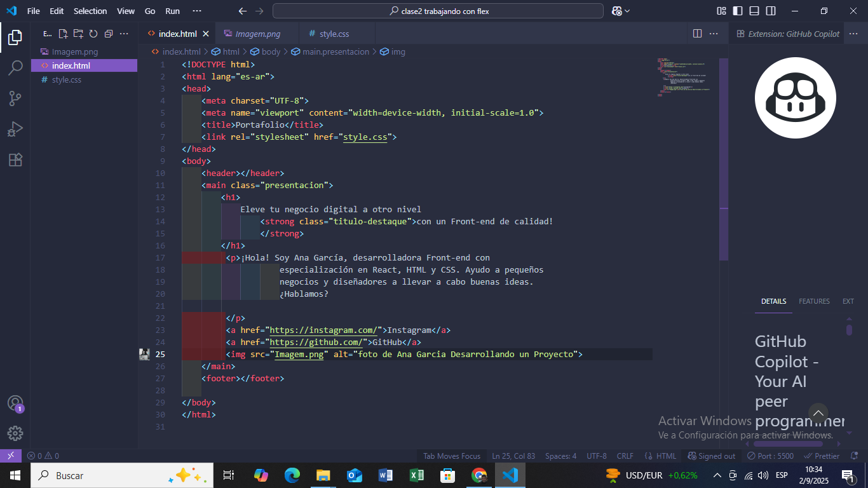Open the Run and Debug view
The height and width of the screenshot is (488, 868).
point(15,129)
